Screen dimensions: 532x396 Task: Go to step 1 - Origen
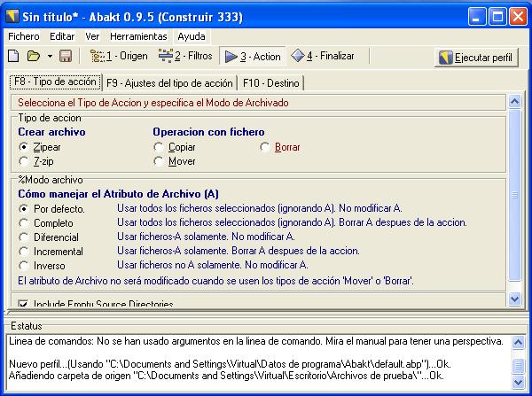coord(119,56)
